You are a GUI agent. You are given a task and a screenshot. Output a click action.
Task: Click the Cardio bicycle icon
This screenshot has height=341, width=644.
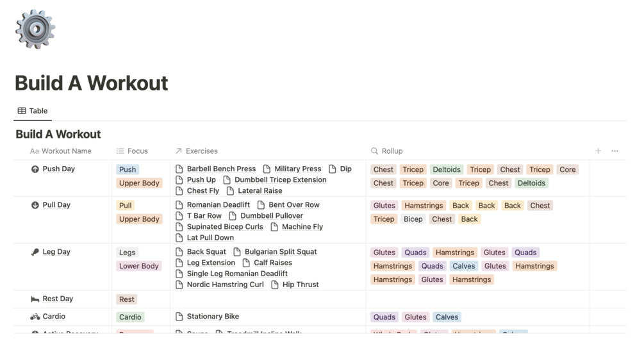[x=35, y=317]
